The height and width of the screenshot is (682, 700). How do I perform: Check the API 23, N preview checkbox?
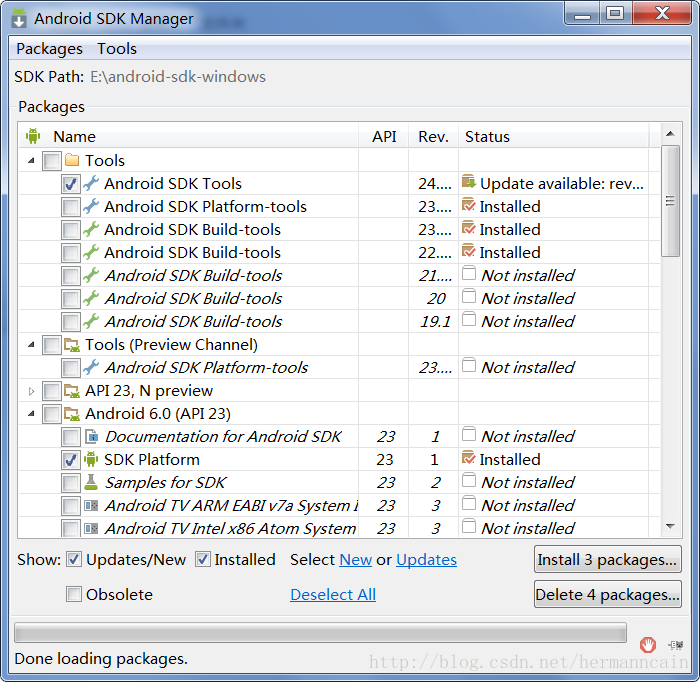point(52,391)
